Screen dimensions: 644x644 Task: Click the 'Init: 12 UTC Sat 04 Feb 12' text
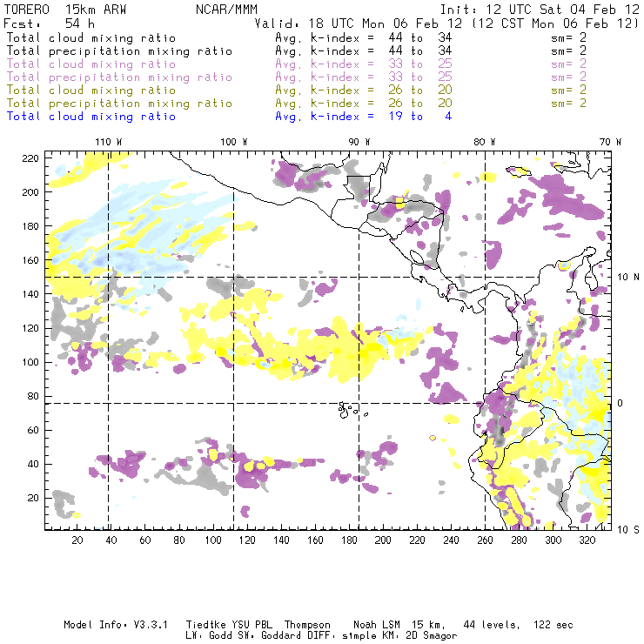[x=540, y=10]
